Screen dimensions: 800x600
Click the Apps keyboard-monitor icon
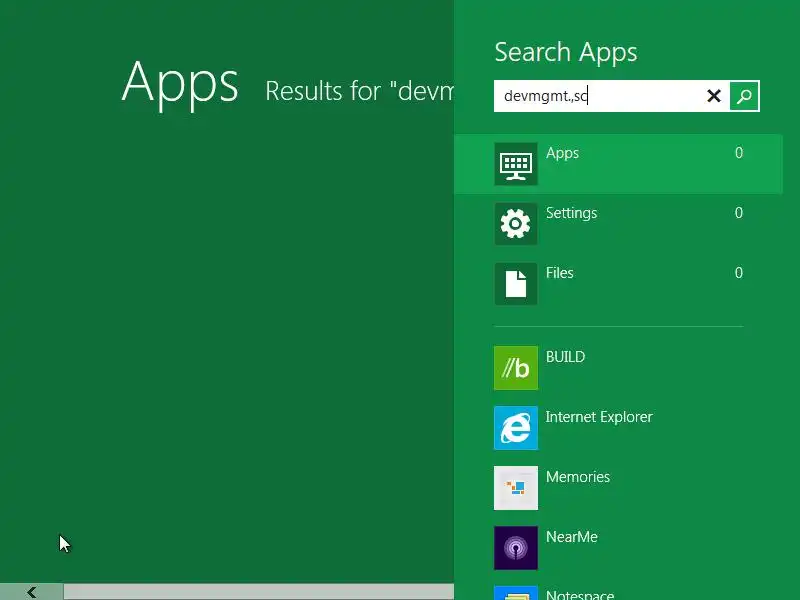515,164
